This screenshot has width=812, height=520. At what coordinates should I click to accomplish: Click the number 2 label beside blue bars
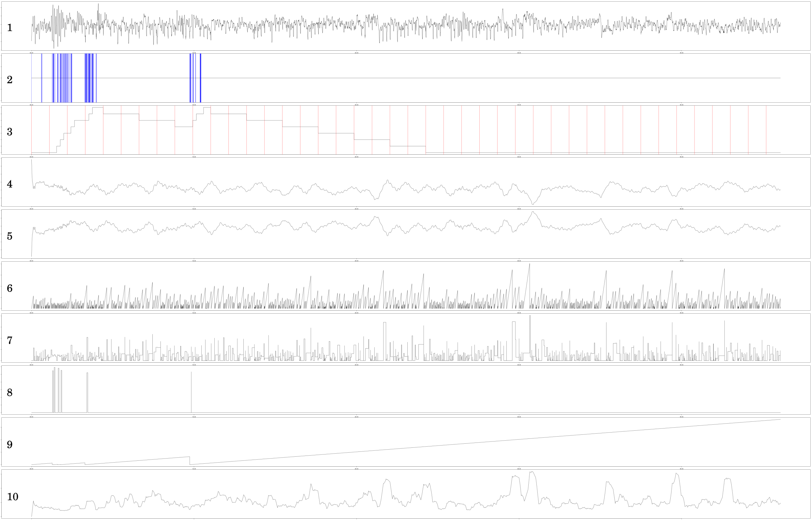tap(9, 80)
